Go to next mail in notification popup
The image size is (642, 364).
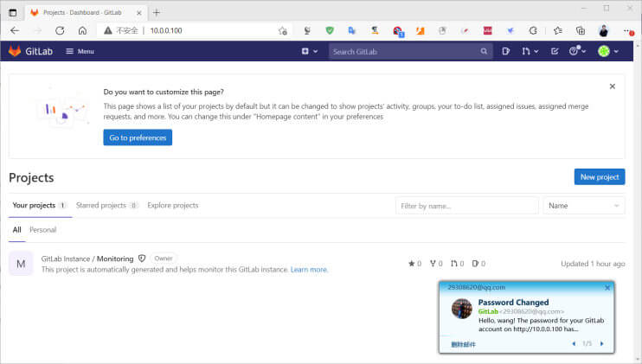pyautogui.click(x=602, y=343)
